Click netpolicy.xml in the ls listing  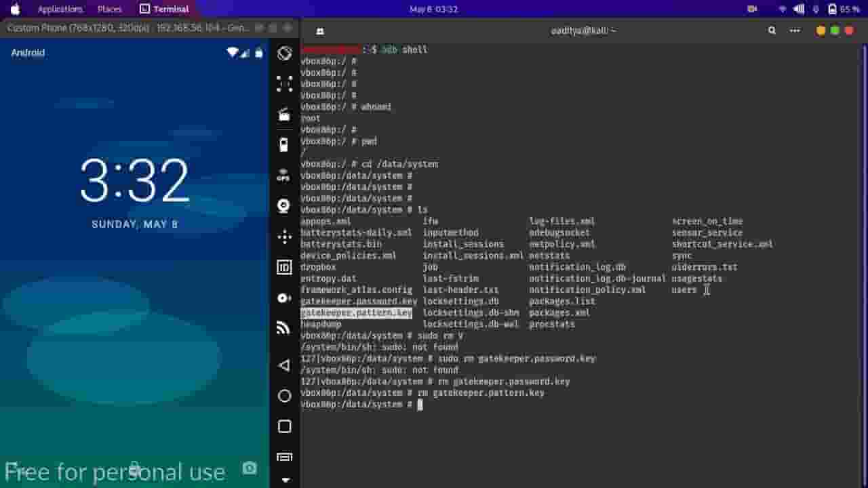562,244
